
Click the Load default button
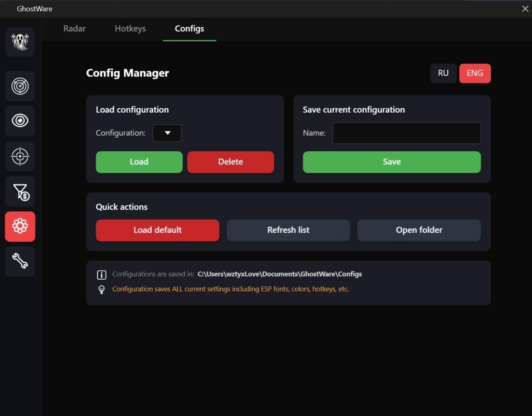pos(158,230)
